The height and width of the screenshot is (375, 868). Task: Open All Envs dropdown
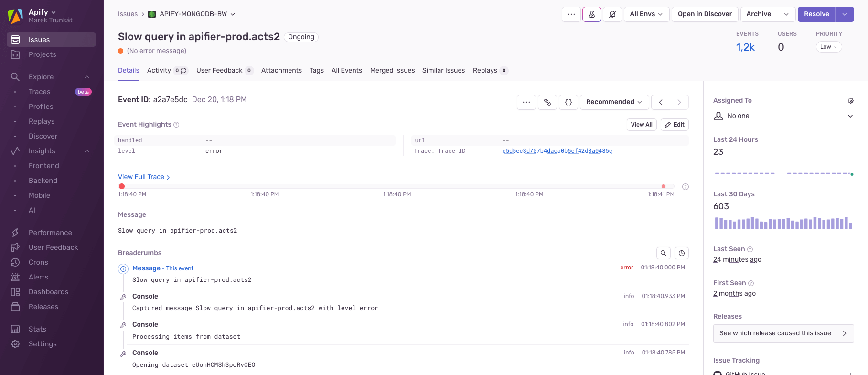click(646, 14)
